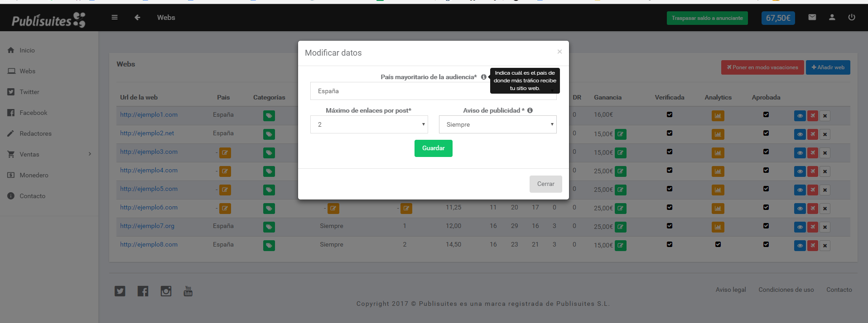Image resolution: width=868 pixels, height=323 pixels.
Task: Expand the Ventas submenu in sidebar
Action: 49,154
